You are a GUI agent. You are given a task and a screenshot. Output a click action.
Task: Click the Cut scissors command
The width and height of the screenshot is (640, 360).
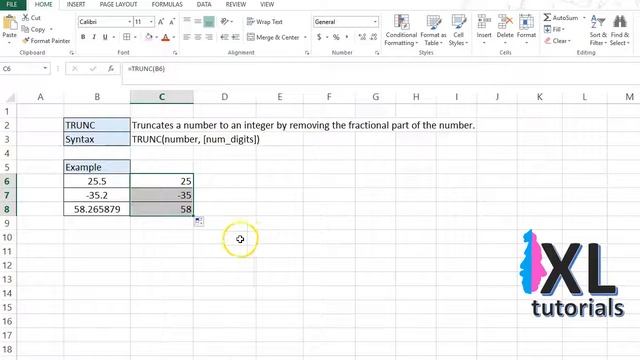coord(31,18)
